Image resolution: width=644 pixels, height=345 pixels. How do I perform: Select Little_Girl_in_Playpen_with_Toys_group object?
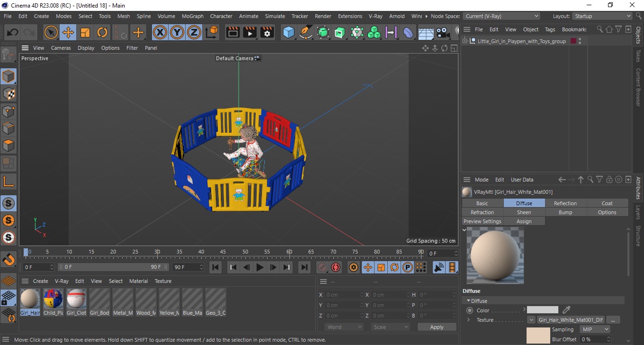[521, 41]
